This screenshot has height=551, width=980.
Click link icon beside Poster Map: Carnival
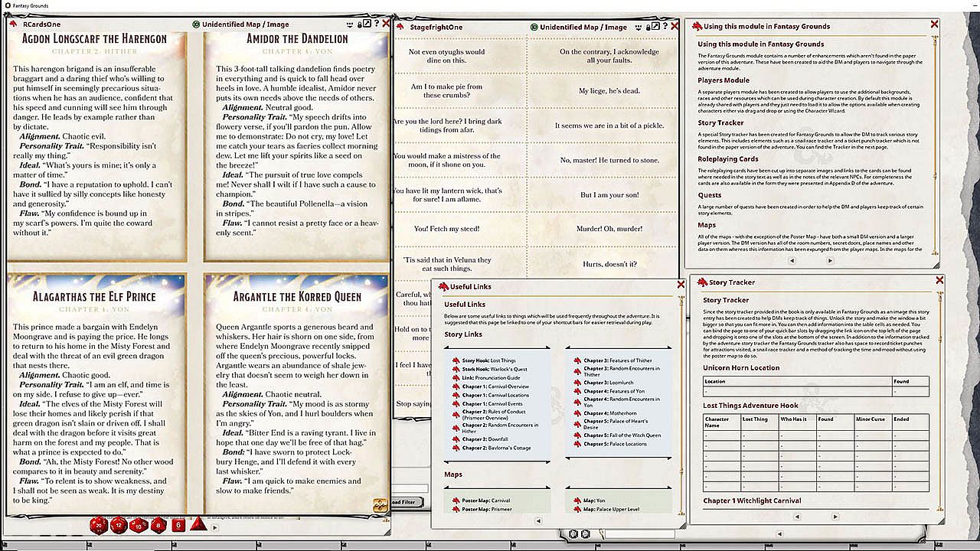pos(456,500)
